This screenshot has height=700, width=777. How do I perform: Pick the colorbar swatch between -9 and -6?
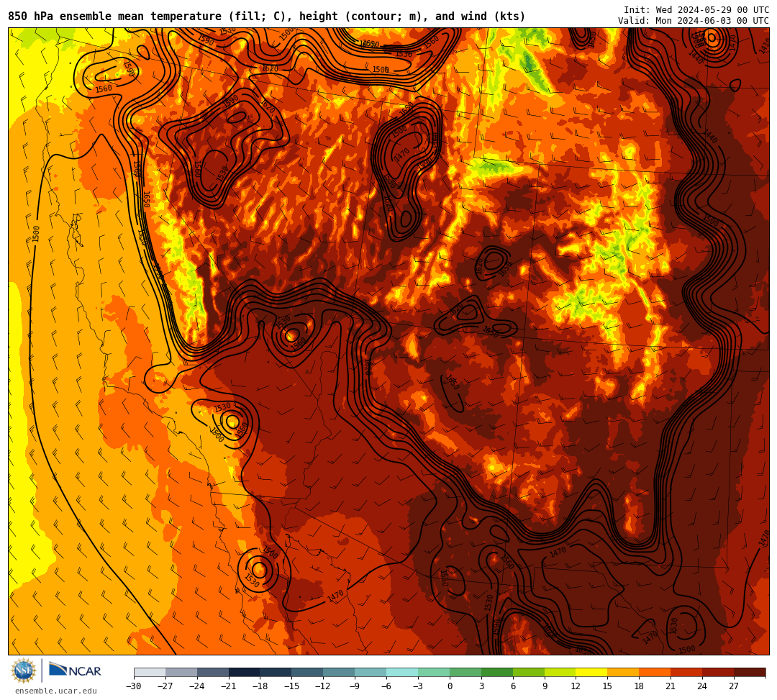pos(371,672)
